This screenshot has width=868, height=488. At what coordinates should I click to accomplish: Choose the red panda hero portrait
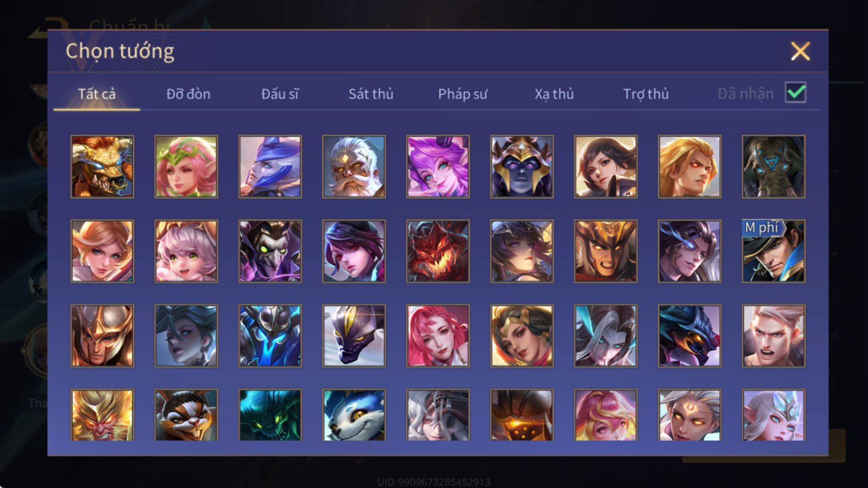click(186, 415)
